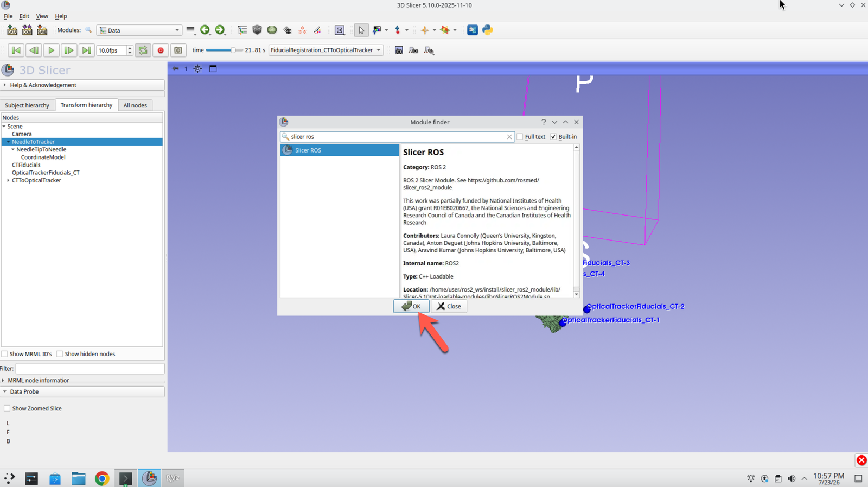This screenshot has width=868, height=487.
Task: Open the DICOM (DCM) import icon
Action: (x=27, y=30)
